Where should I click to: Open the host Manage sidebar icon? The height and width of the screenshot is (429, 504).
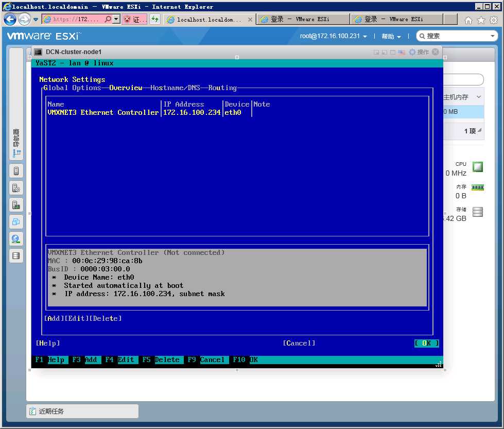[x=16, y=188]
